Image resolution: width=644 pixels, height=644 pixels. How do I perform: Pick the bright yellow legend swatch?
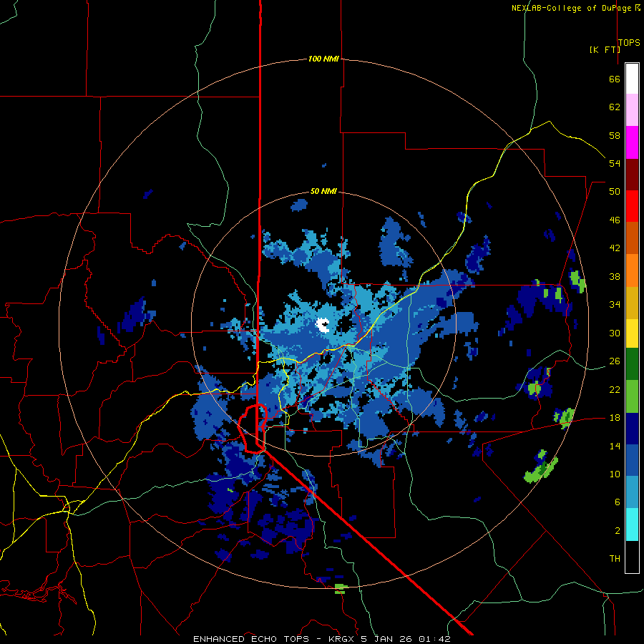(x=632, y=333)
